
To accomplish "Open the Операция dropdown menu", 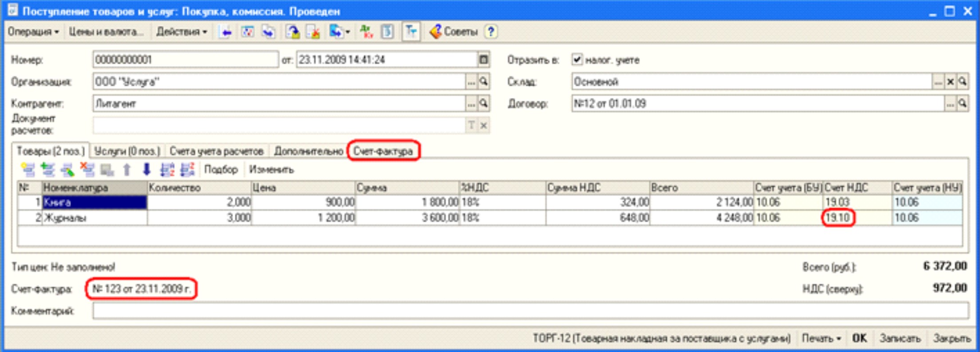I will click(x=33, y=32).
